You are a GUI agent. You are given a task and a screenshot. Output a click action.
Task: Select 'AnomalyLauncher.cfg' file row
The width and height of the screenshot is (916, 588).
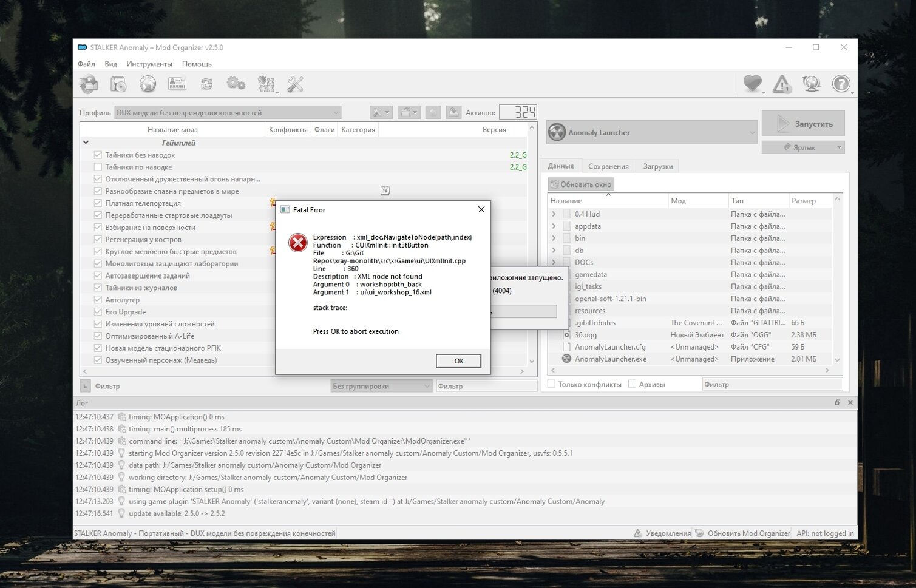click(x=690, y=347)
